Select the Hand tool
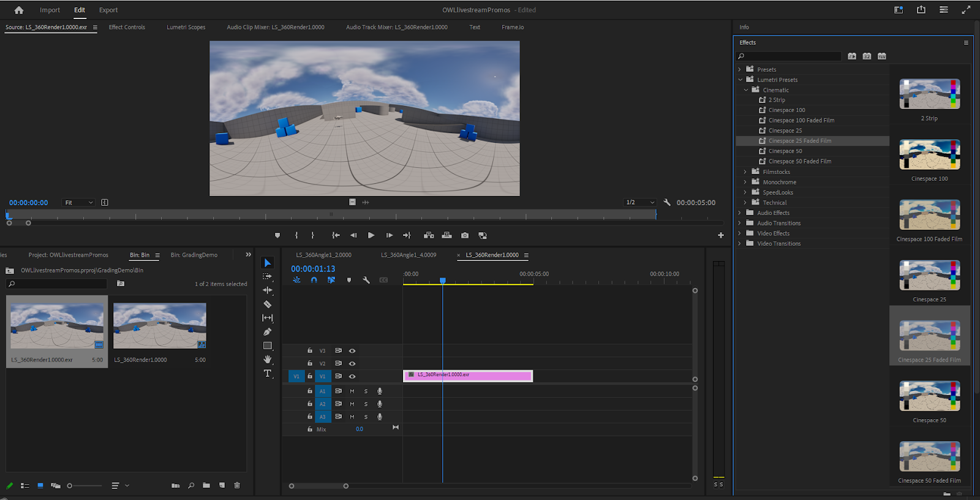Image resolution: width=980 pixels, height=500 pixels. [x=268, y=360]
